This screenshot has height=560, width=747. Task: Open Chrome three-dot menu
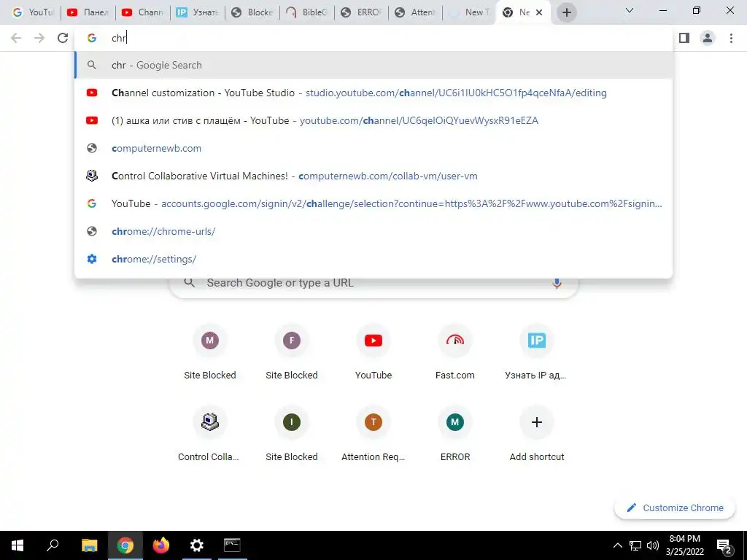731,38
